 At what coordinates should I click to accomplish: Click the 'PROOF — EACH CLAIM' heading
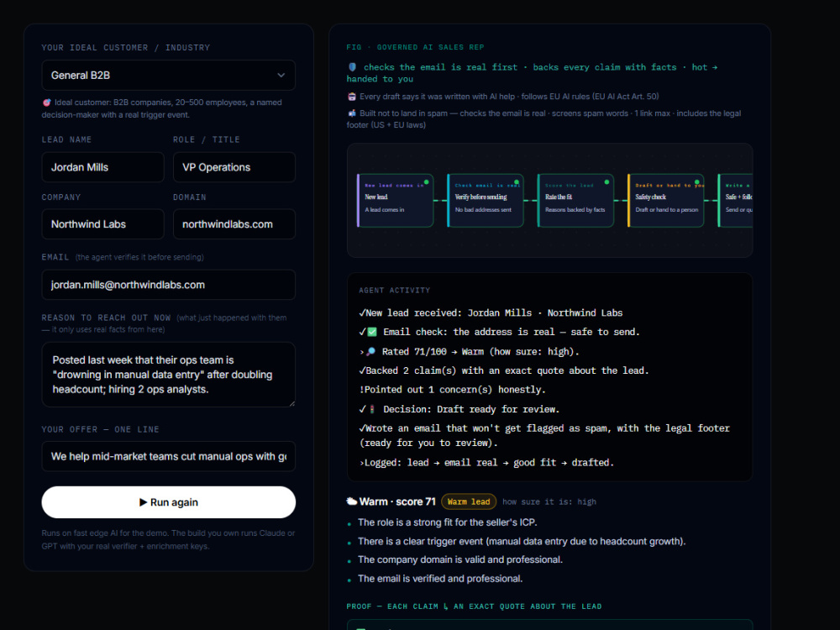pyautogui.click(x=474, y=606)
